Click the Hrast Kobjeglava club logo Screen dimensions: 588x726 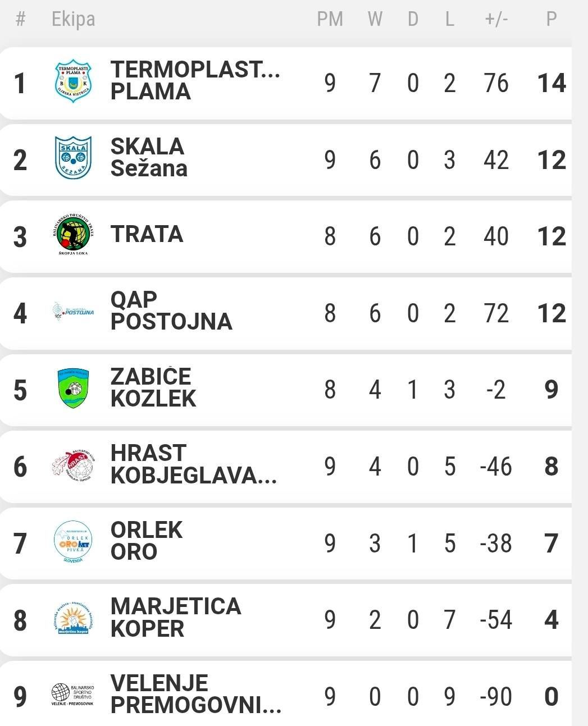pos(73,465)
